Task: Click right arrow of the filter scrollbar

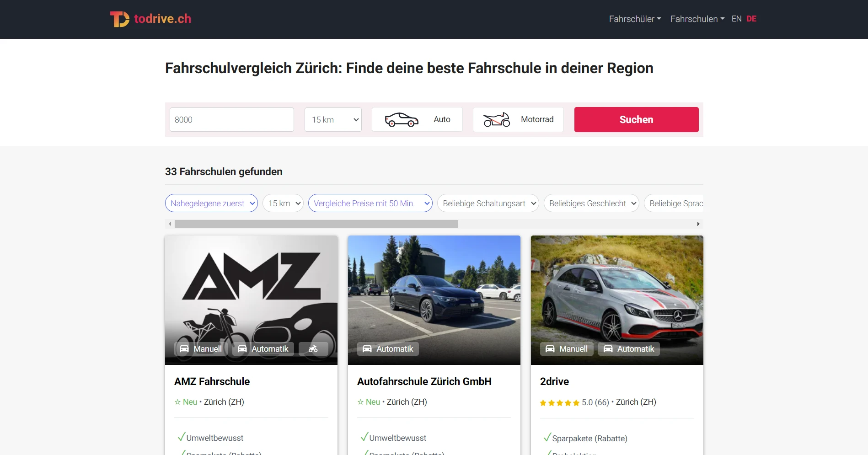Action: [698, 224]
